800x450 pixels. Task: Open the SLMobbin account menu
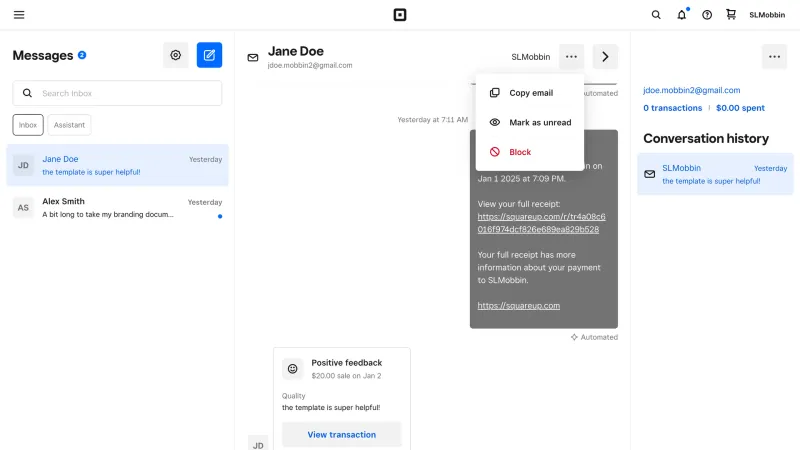[767, 15]
